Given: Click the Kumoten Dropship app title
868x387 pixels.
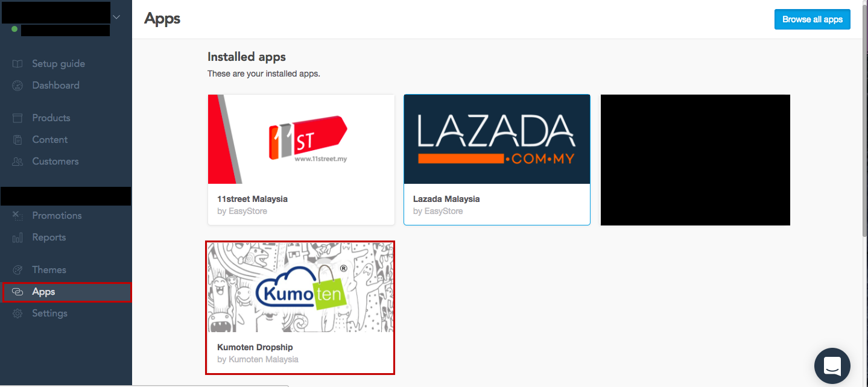Looking at the screenshot, I should [x=255, y=347].
